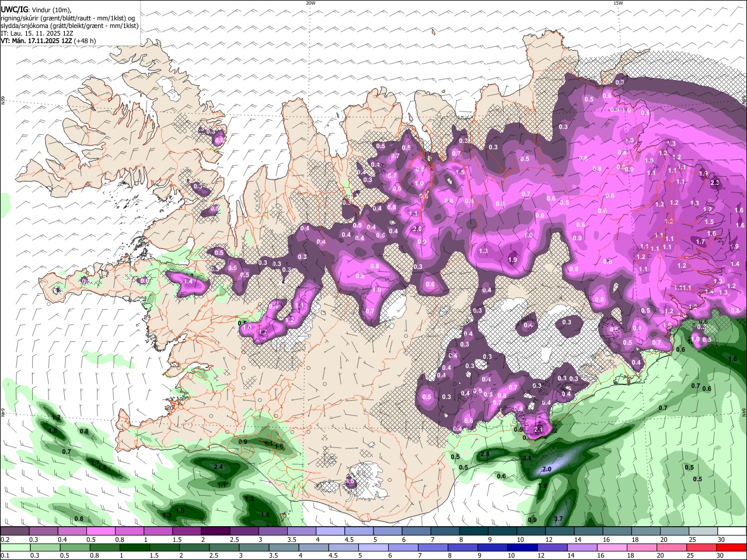Click the red-pink 25–30 swatch, lower legend row
Screen dimensions: 747x560
coord(700,548)
